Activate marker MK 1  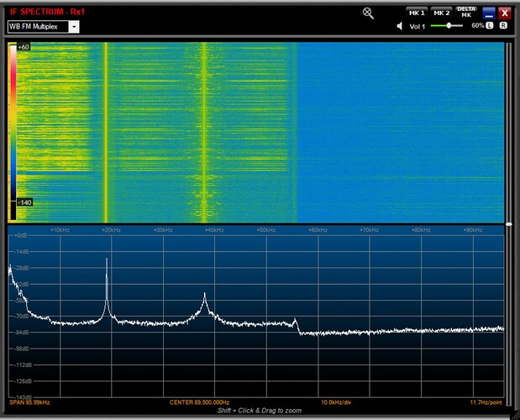pos(417,12)
